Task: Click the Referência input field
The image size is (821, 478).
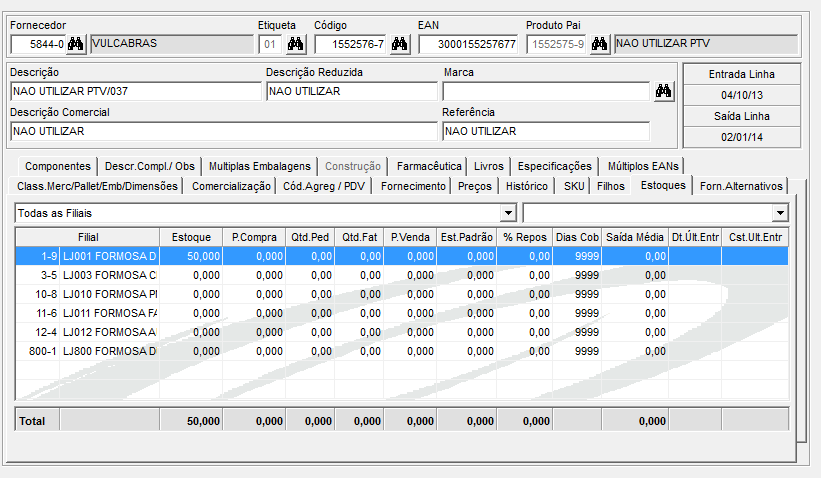Action: point(545,131)
